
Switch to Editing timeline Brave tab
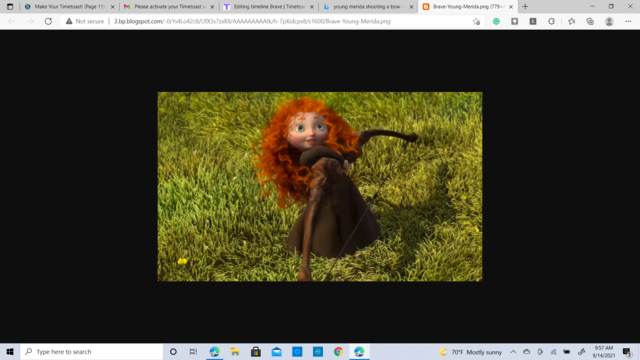268,7
